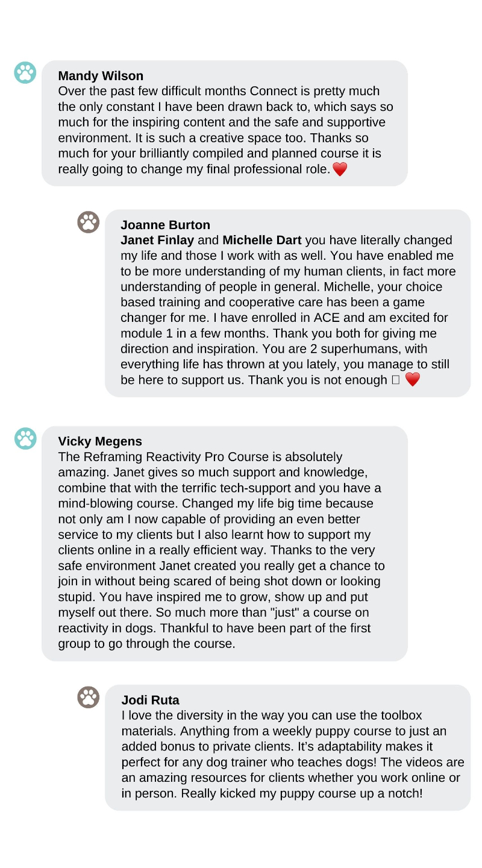The height and width of the screenshot is (868, 482).
Task: Click the brown paw avatar beside Joanne Burton
Action: tap(88, 222)
